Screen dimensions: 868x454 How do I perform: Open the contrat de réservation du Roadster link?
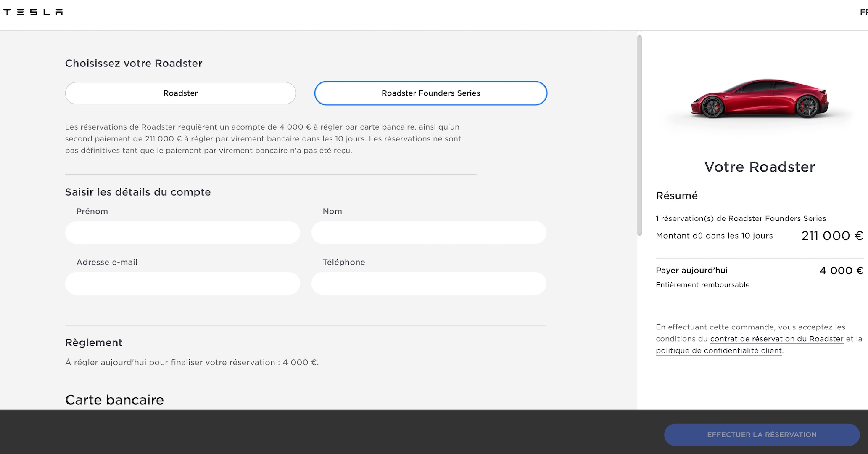(x=777, y=339)
